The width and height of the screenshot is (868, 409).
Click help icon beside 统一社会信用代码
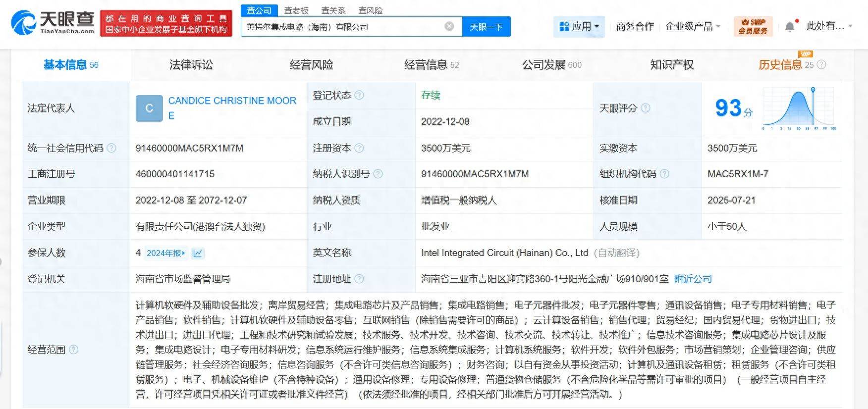[x=111, y=148]
